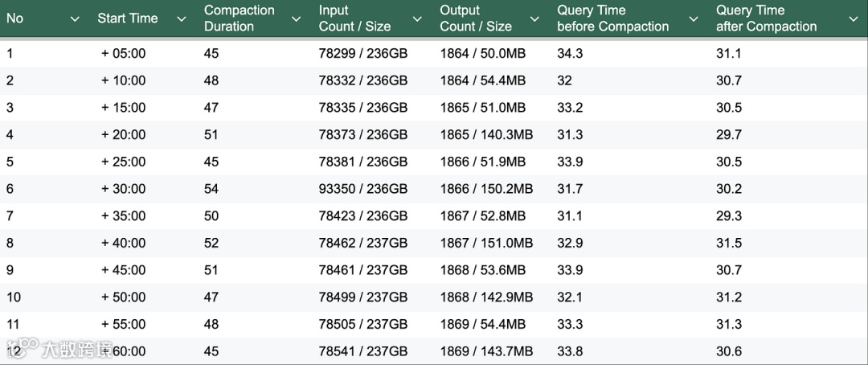Open the No column dropdown arrow
Image resolution: width=868 pixels, height=365 pixels.
click(75, 18)
